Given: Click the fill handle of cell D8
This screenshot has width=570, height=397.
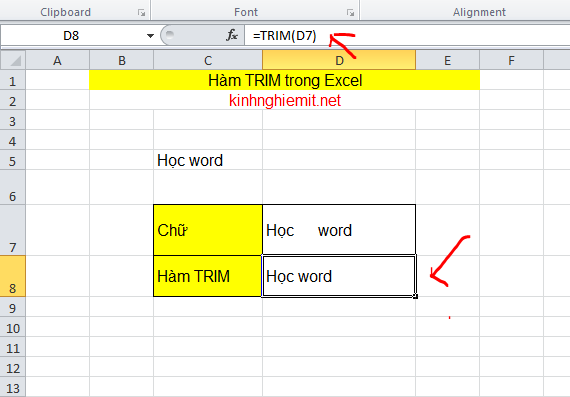Looking at the screenshot, I should [x=415, y=297].
